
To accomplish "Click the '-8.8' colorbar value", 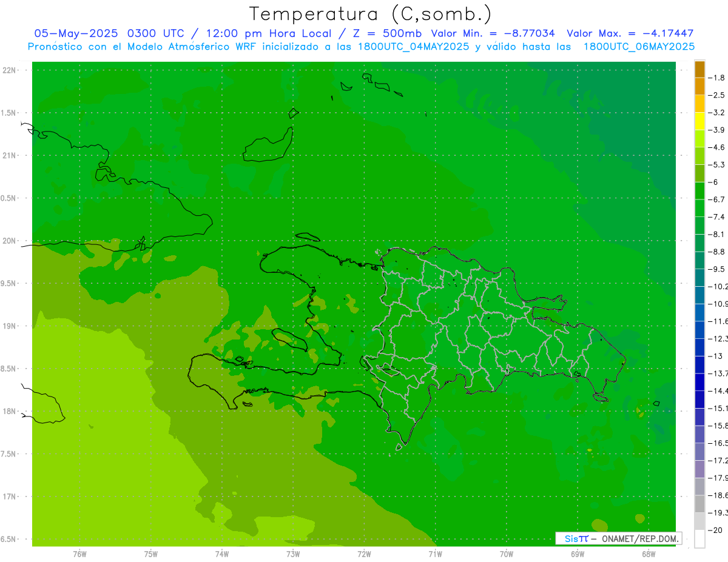I will coord(717,252).
